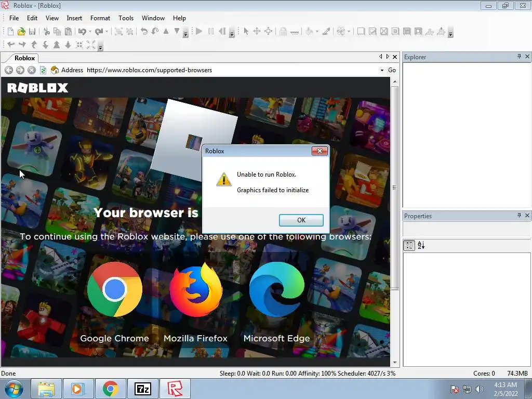This screenshot has height=399, width=532.
Task: Open the File menu
Action: (x=14, y=18)
